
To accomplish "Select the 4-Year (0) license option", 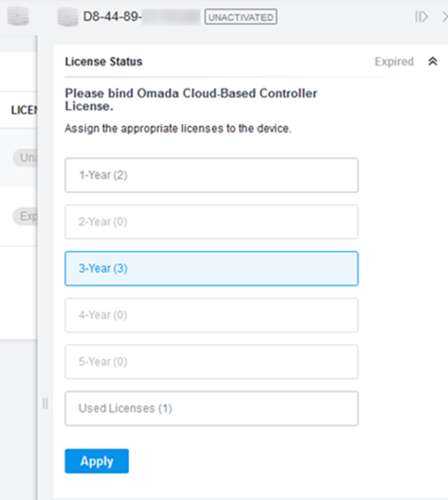I will coord(211,315).
